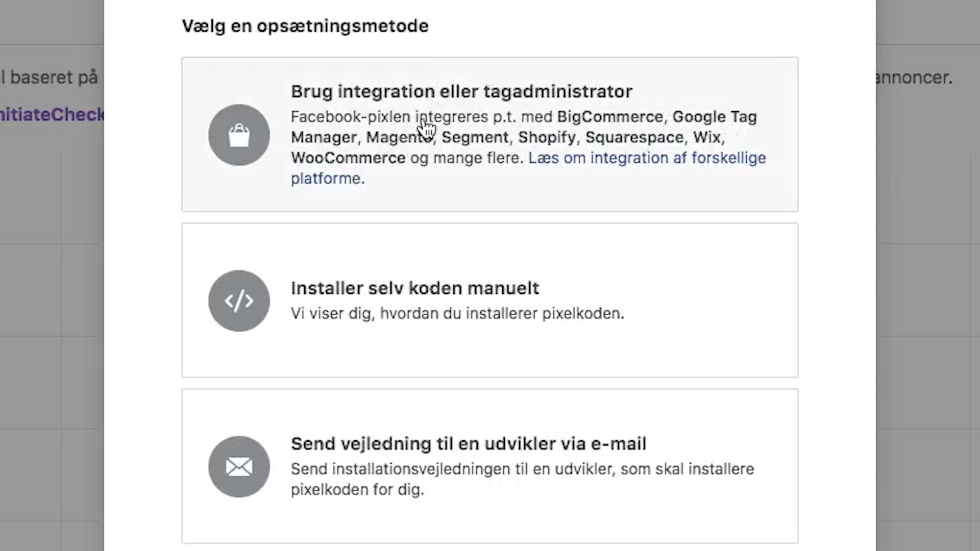Select 'Brug integration eller tagadministrator' title

click(x=461, y=92)
